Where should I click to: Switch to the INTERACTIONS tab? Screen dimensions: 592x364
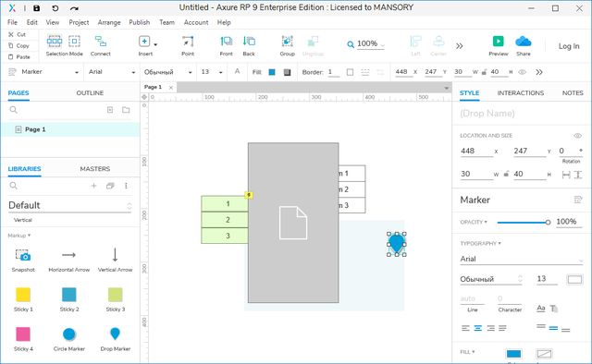point(520,92)
